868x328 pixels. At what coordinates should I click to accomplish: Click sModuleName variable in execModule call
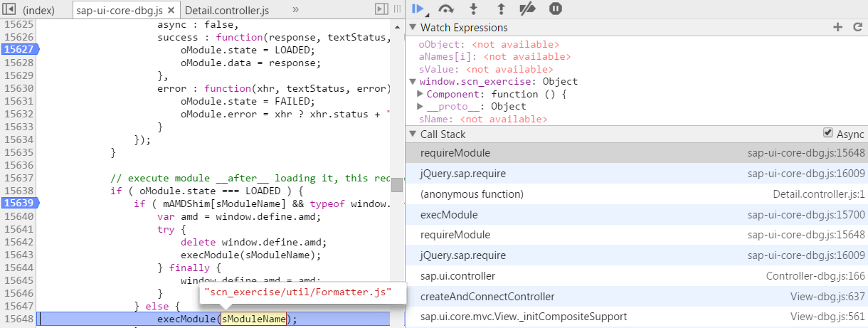253,319
